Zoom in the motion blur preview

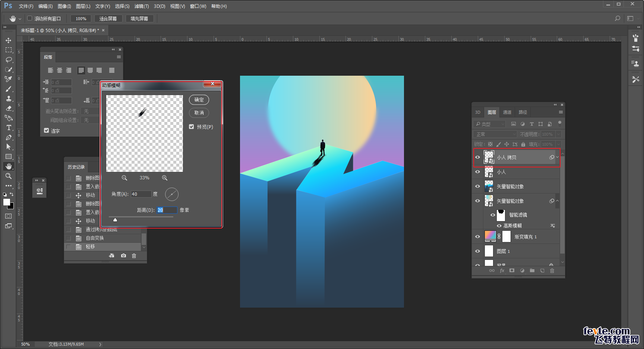164,178
